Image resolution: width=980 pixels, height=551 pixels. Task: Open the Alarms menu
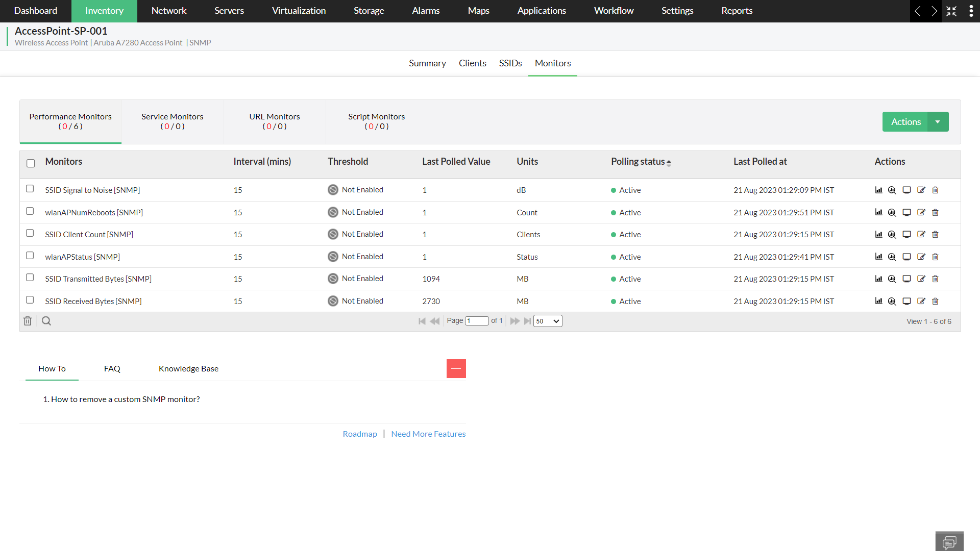426,11
